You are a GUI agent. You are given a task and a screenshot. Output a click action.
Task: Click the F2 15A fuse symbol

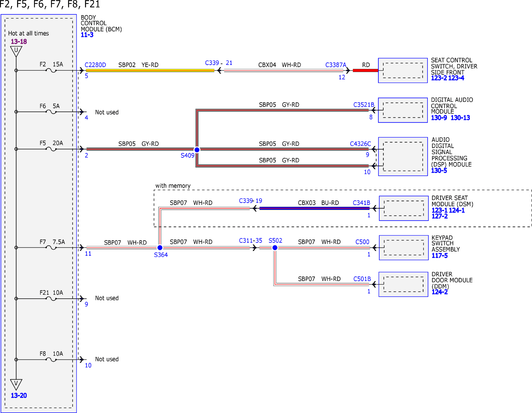click(x=51, y=71)
